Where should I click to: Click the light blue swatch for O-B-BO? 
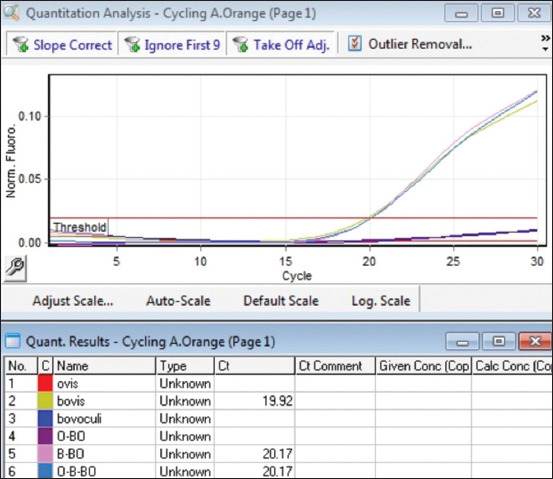(45, 471)
